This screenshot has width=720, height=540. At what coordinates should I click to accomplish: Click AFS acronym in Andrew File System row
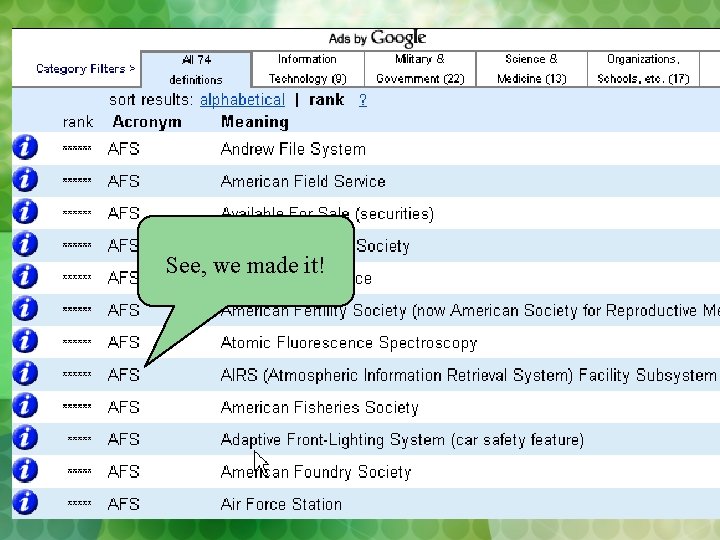click(x=124, y=149)
